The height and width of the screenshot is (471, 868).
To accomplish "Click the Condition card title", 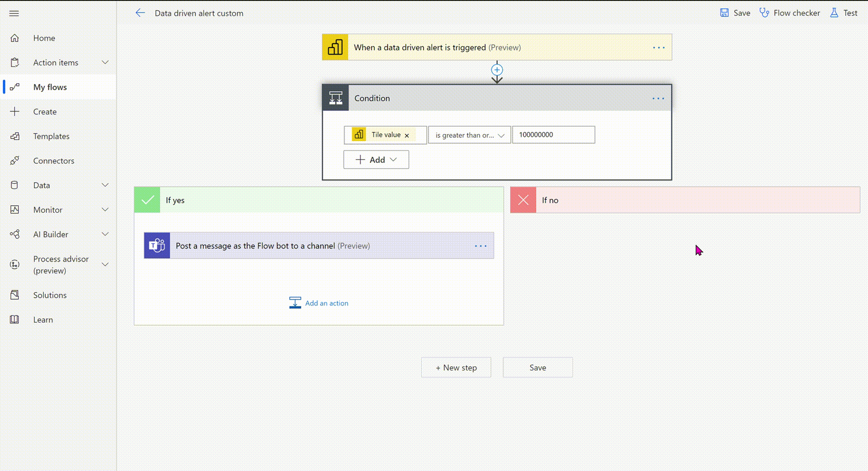I will click(x=372, y=98).
